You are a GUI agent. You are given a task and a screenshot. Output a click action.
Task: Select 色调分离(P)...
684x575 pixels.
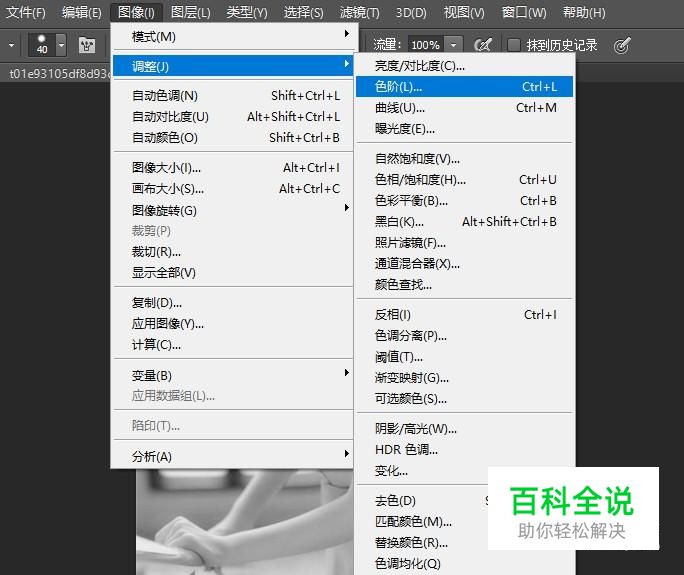pyautogui.click(x=464, y=335)
